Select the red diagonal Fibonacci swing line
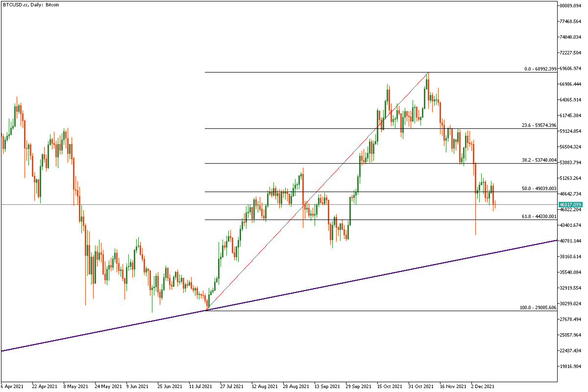This screenshot has width=588, height=392. [318, 190]
